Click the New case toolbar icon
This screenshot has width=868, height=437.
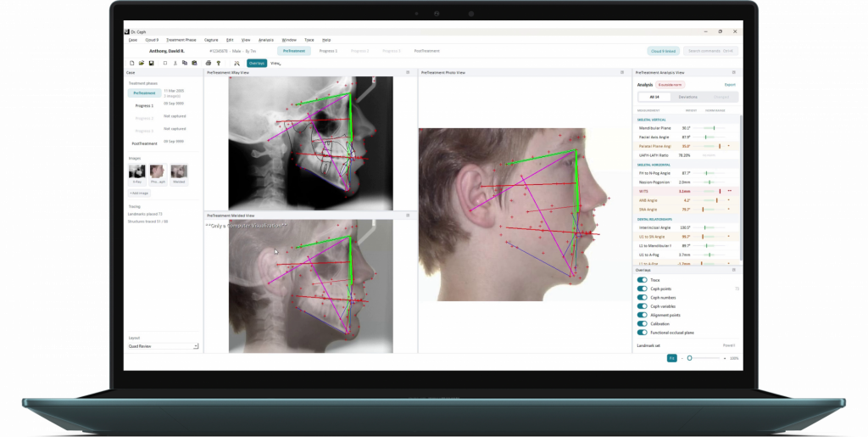(x=131, y=63)
